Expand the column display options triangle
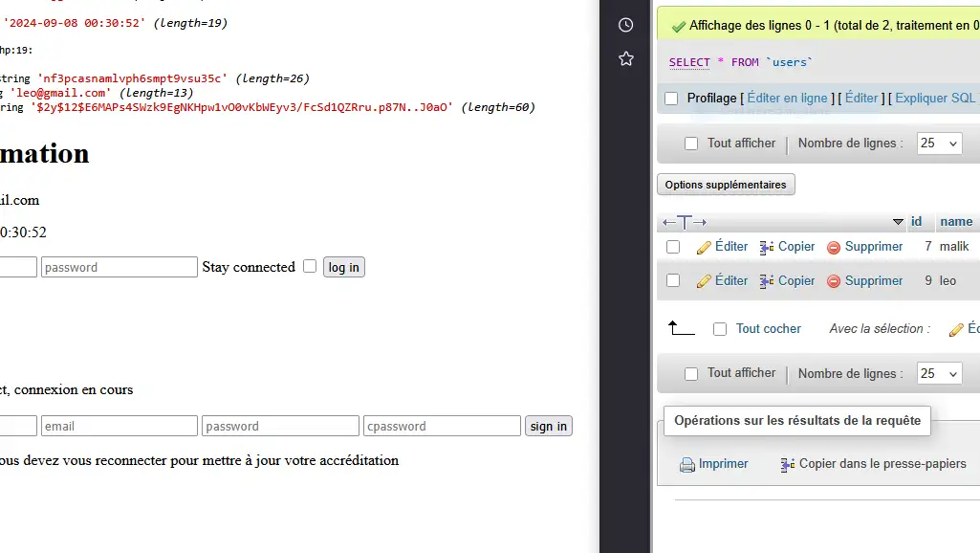The height and width of the screenshot is (553, 980). [x=898, y=222]
